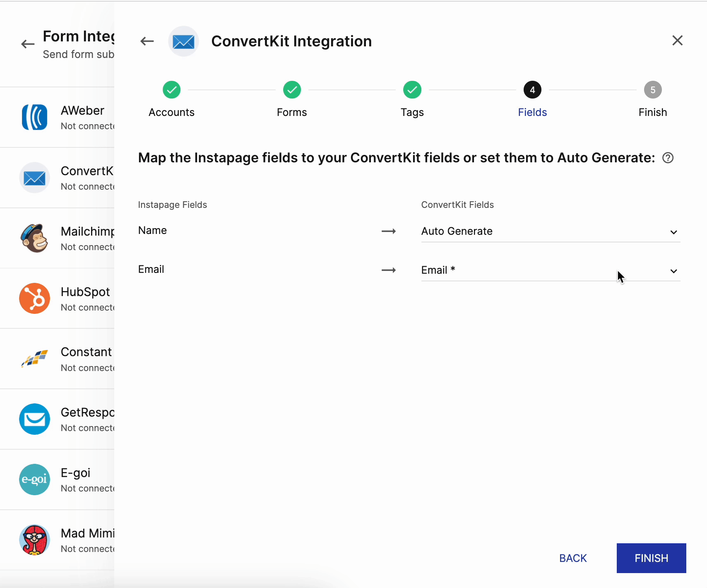Select the HubSpot integration icon
707x588 pixels.
coord(34,298)
